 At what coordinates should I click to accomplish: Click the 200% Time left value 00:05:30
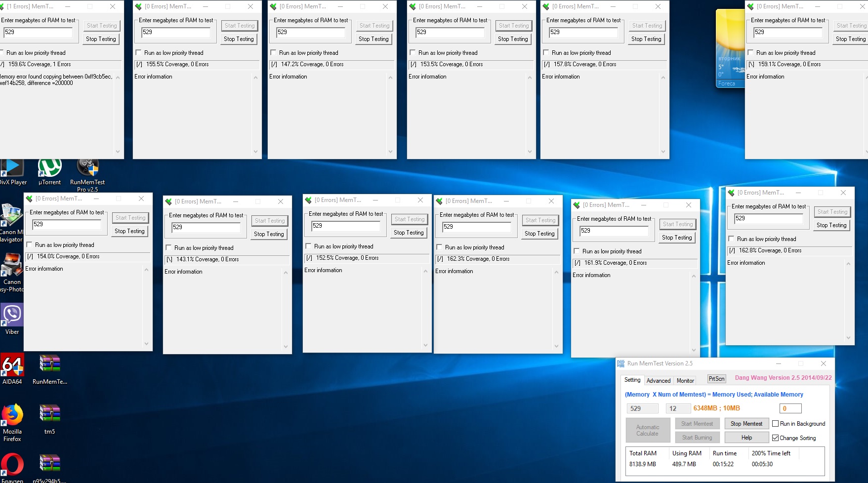coord(762,464)
